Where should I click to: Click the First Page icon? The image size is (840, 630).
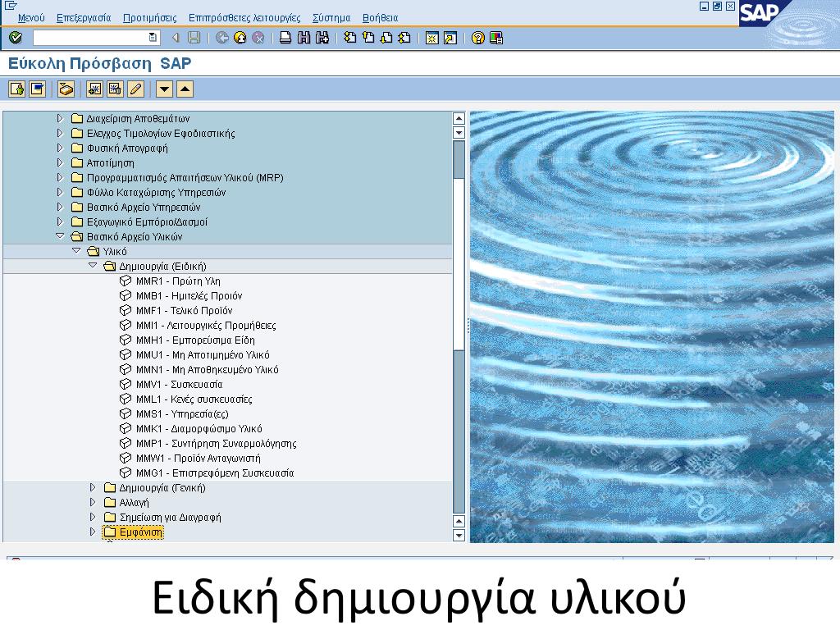(x=349, y=38)
